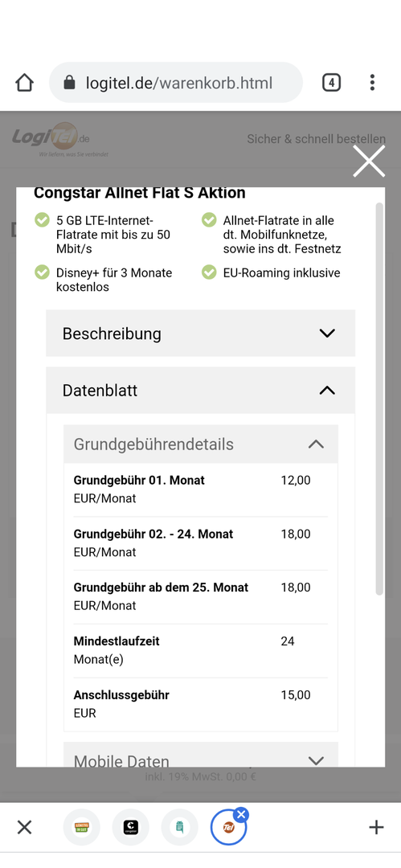Viewport: 401px width, 868px height.
Task: Collapse the Datenblatt section
Action: (201, 391)
